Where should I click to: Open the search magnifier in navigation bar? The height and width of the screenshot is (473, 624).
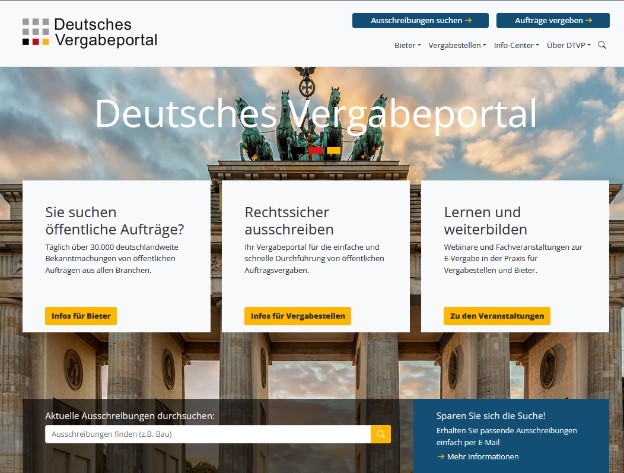pos(602,45)
